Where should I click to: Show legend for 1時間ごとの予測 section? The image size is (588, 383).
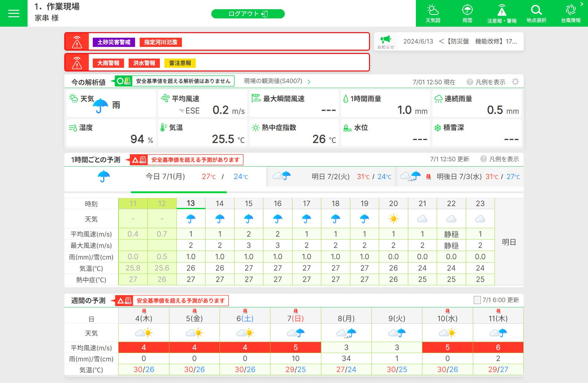click(499, 159)
